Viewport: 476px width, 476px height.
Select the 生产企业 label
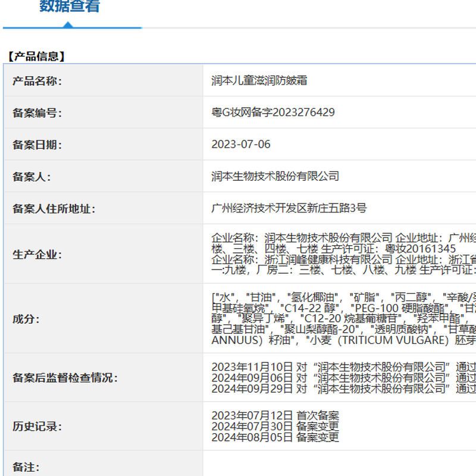(x=37, y=255)
